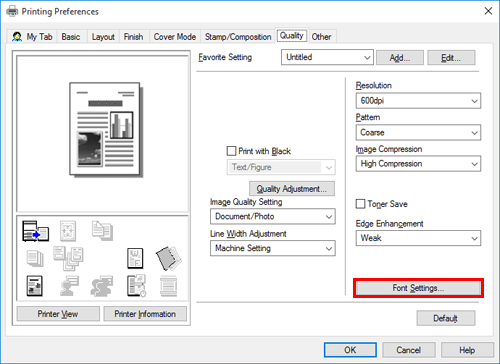Click the watermark page icon with W
Screen dimensions: 500x364
pos(135,258)
